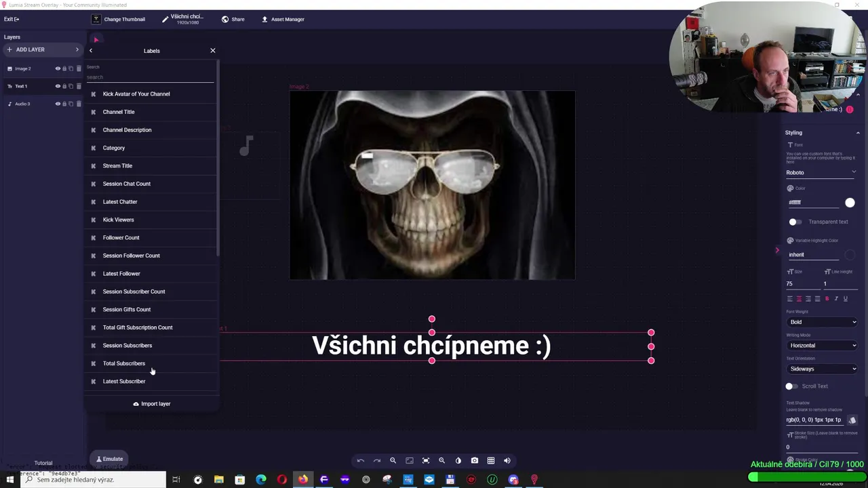868x488 pixels.
Task: Fit canvas to screen icon
Action: coord(426,461)
